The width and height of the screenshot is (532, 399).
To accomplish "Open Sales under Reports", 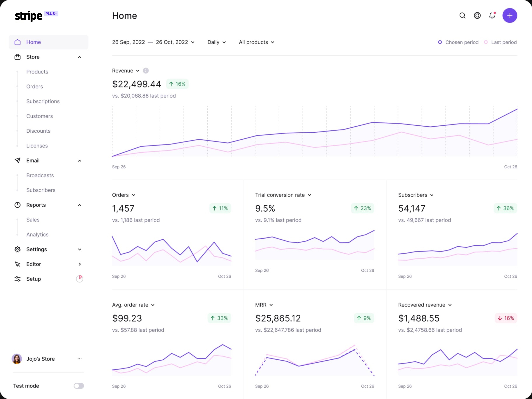I will click(x=33, y=220).
